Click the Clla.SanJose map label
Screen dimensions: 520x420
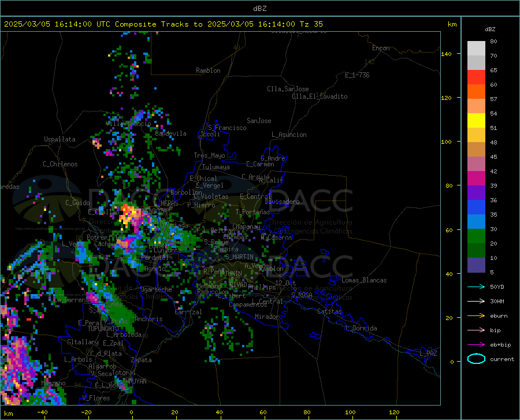[288, 89]
